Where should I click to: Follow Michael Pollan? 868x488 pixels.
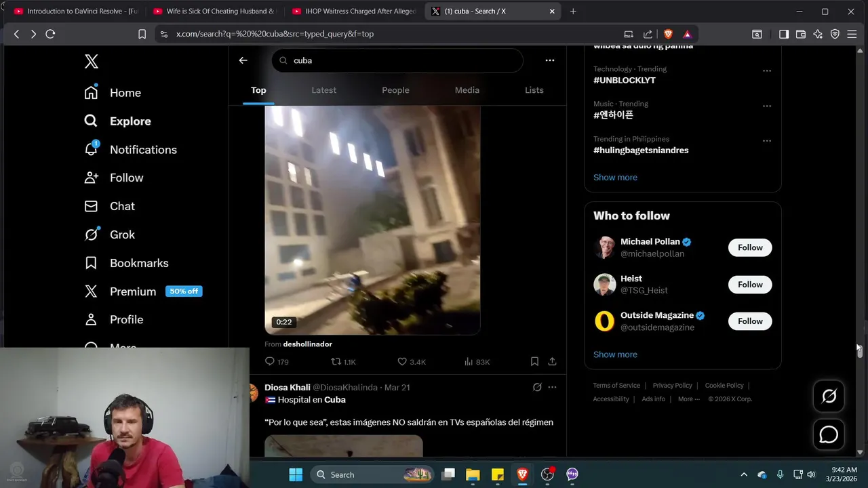point(750,247)
